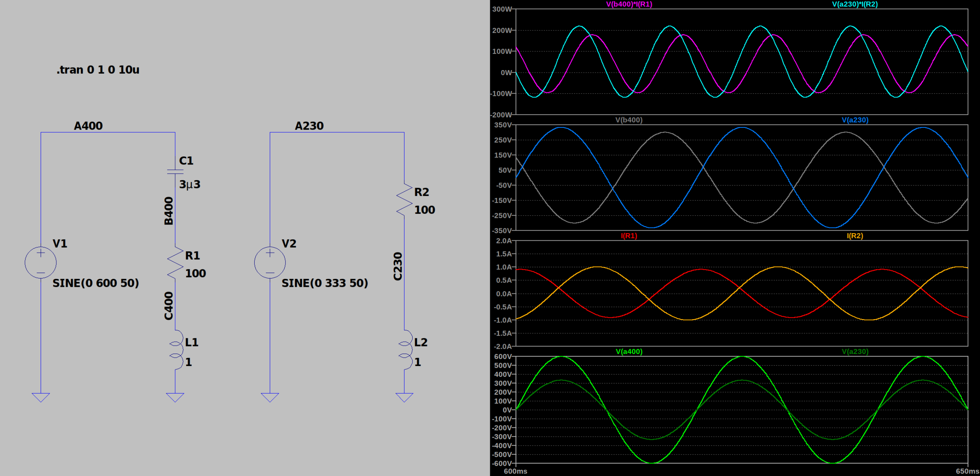The width and height of the screenshot is (980, 476).
Task: Click the V(b400)*I(R1) trace label
Action: (x=629, y=4)
